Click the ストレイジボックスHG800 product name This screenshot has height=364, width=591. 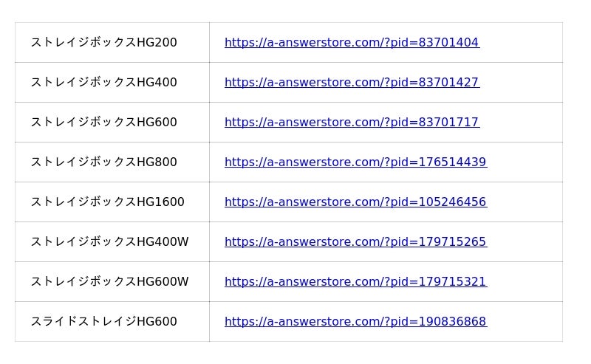[104, 162]
